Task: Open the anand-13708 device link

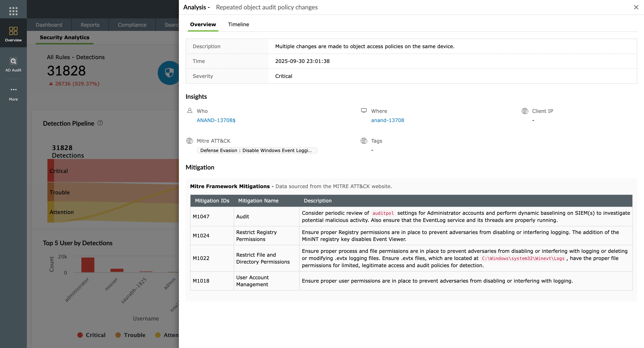Action: [387, 120]
